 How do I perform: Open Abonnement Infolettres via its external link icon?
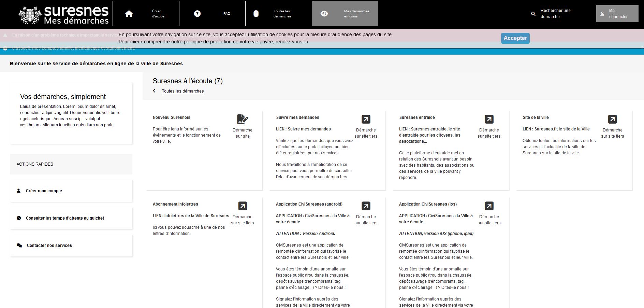coord(242,206)
